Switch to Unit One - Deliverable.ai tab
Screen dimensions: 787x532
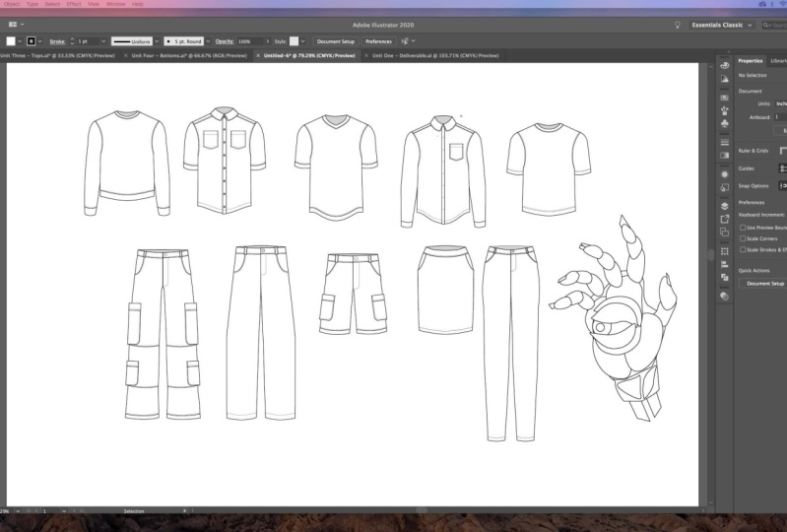[x=435, y=56]
